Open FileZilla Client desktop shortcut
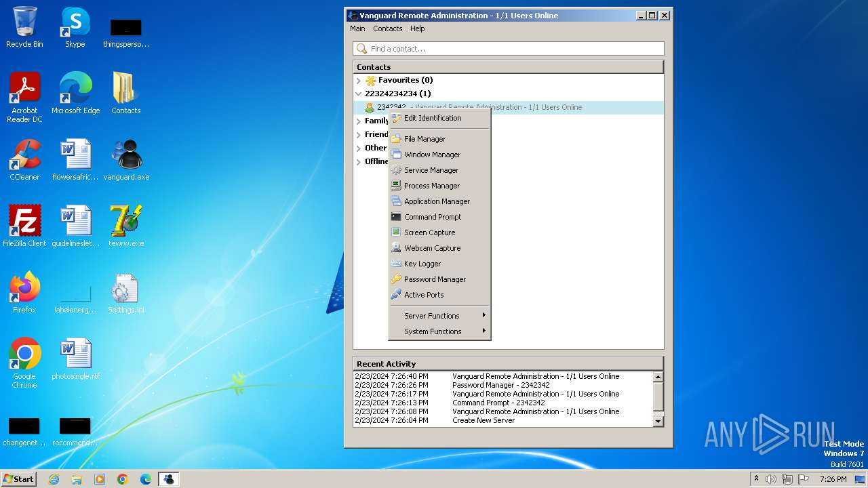 click(x=24, y=226)
